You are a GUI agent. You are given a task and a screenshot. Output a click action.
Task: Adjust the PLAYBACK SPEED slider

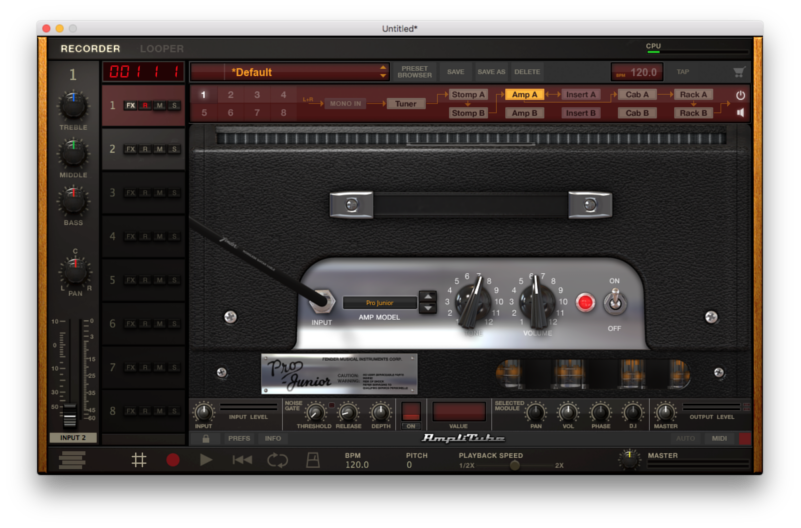515,465
